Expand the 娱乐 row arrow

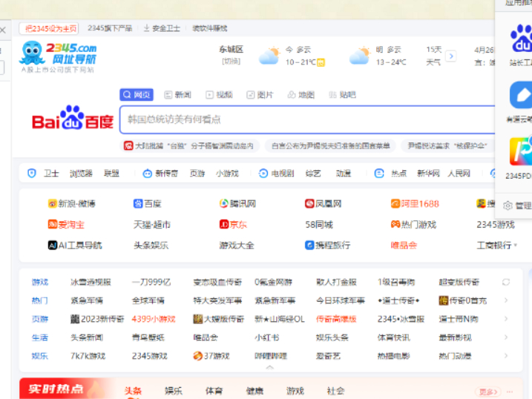pos(506,356)
